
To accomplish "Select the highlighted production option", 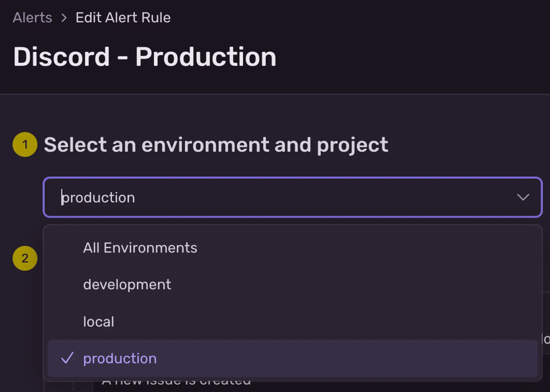I will [120, 358].
